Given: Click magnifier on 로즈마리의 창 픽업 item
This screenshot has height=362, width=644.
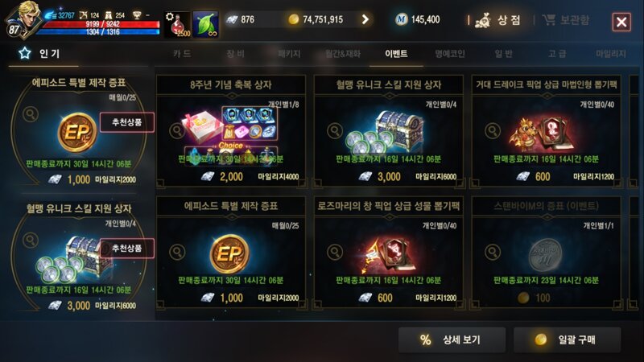Looking at the screenshot, I should 335,252.
